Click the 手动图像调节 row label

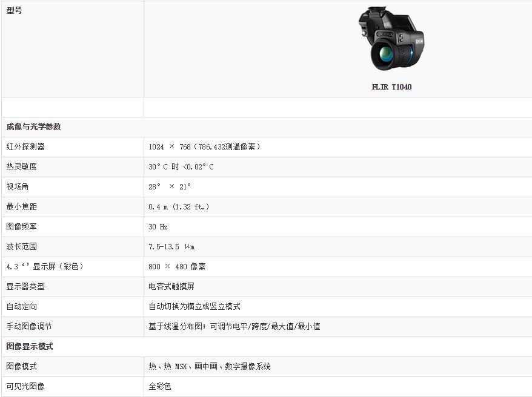click(29, 326)
